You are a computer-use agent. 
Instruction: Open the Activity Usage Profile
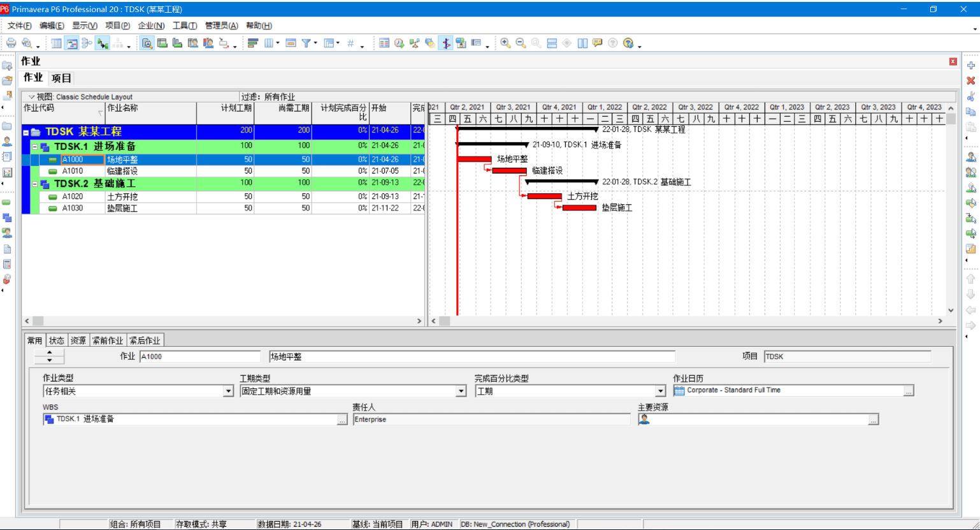coord(178,43)
